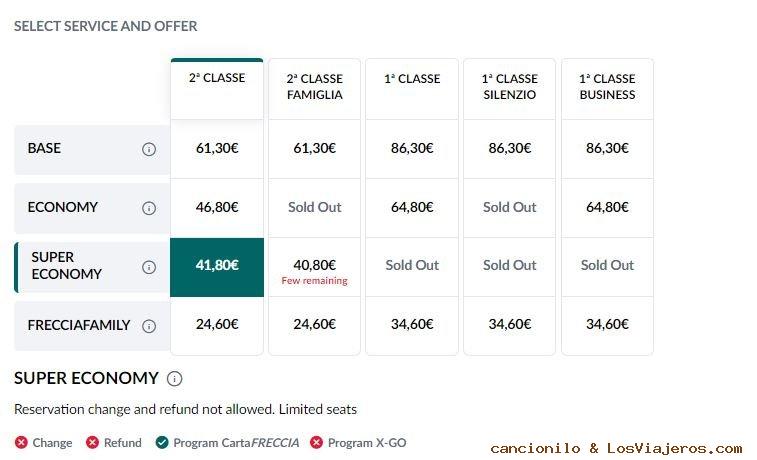Click green check beside Program CartaFRECCIA

[x=162, y=442]
